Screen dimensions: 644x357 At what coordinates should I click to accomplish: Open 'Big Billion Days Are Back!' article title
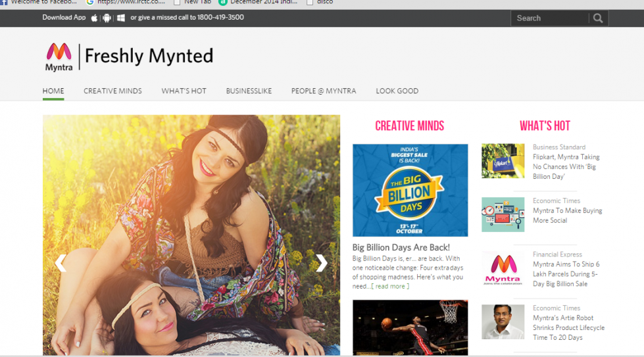(401, 247)
